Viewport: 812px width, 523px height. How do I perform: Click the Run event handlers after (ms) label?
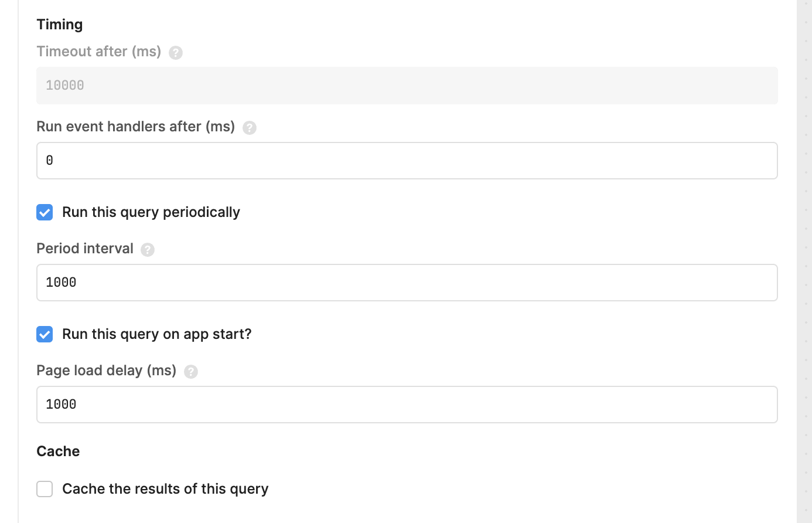pyautogui.click(x=136, y=127)
